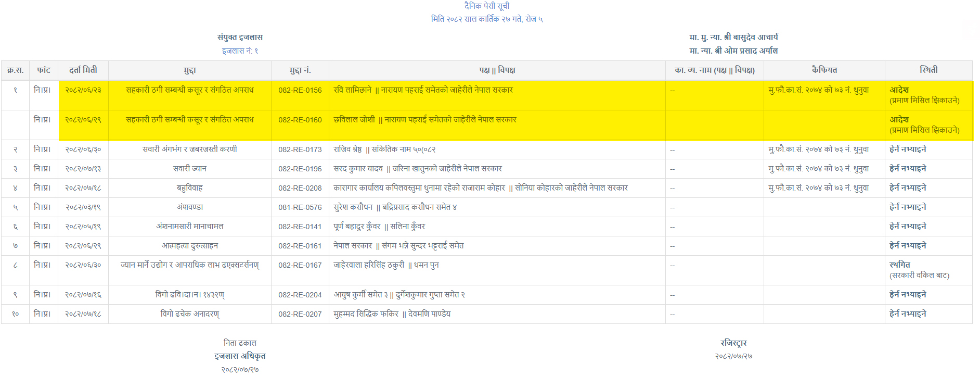Viewport: 980px width, 388px height.
Task: Click the पक्ष || विपक्ष column header
Action: [x=497, y=70]
